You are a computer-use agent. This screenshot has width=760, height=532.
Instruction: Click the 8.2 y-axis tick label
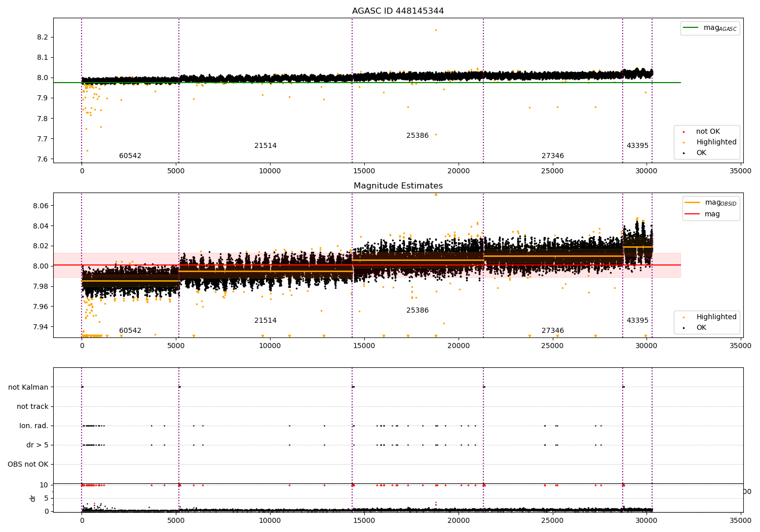pos(43,37)
